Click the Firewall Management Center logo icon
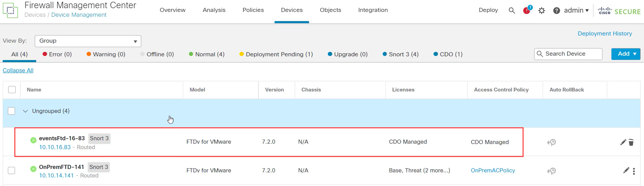This screenshot has width=644, height=186. [10, 11]
